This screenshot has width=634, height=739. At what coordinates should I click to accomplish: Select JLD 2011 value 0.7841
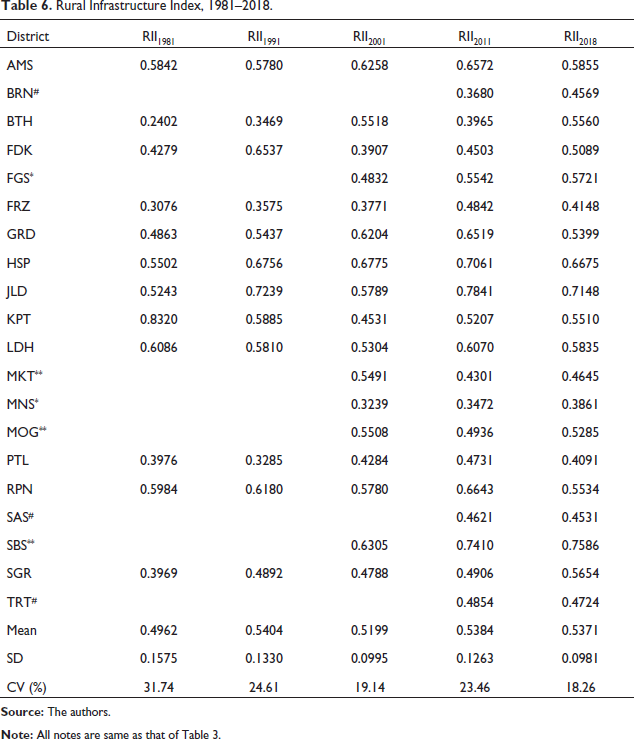475,291
